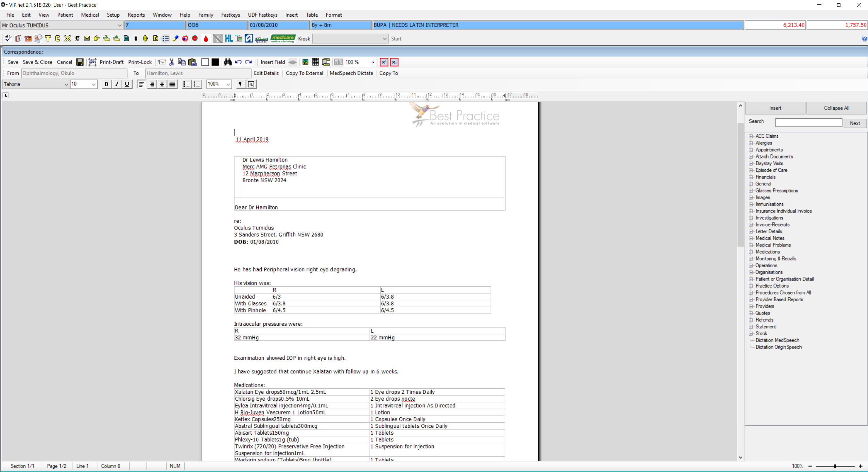The height and width of the screenshot is (472, 868).
Task: Click the Collapse All button
Action: 836,108
